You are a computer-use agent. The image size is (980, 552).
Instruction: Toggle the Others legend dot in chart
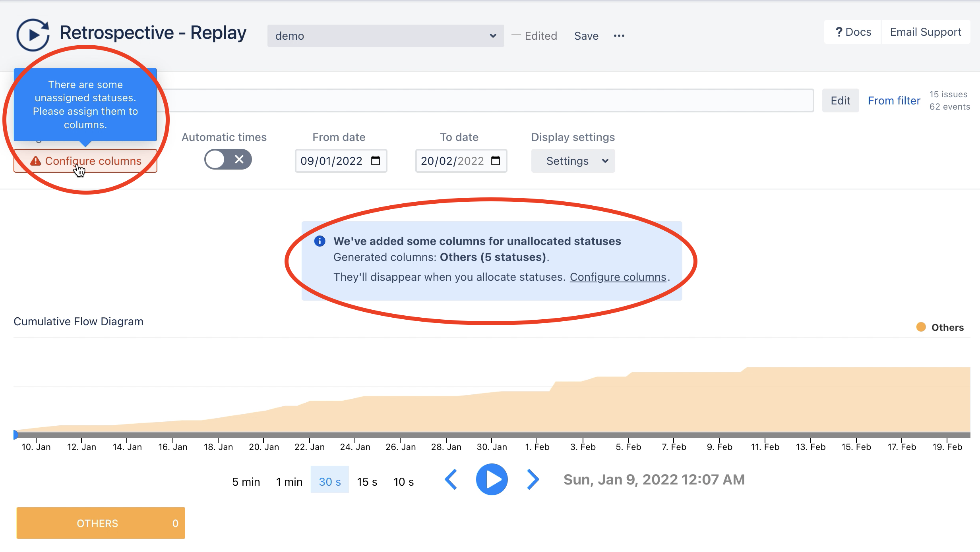[921, 327]
